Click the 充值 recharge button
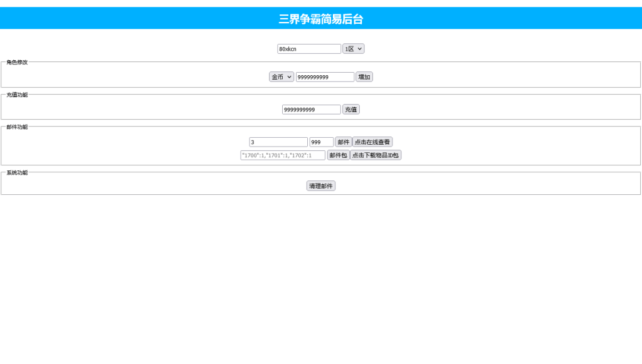 click(351, 109)
